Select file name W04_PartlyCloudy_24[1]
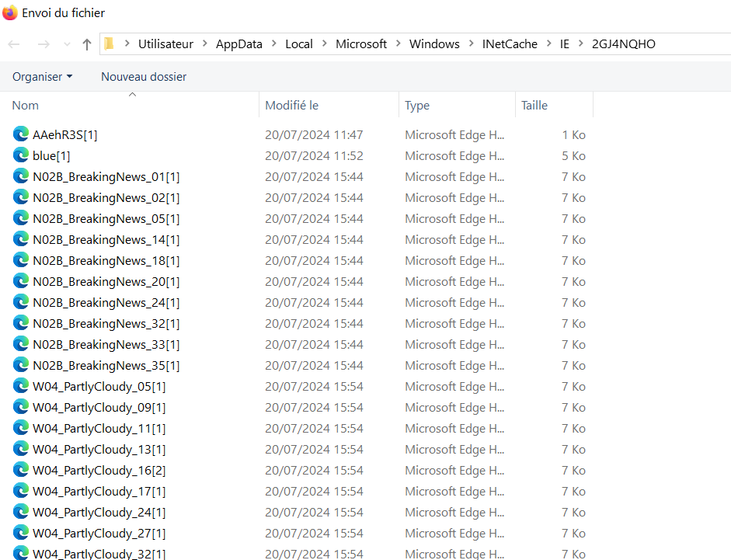The image size is (731, 560). tap(99, 513)
